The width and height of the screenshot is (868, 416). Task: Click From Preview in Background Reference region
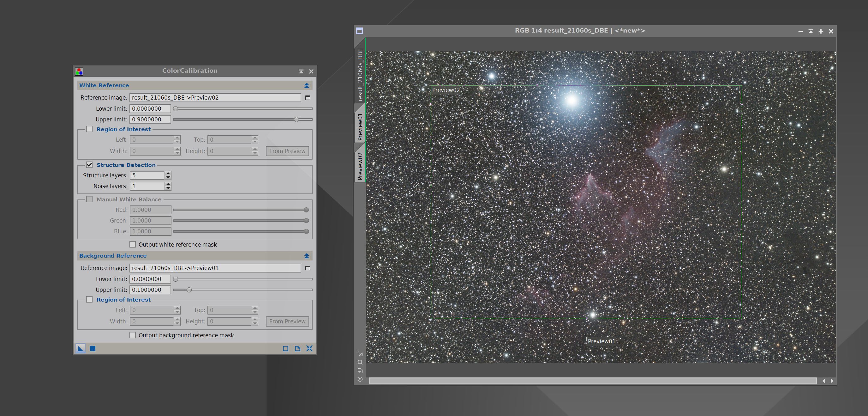point(287,321)
